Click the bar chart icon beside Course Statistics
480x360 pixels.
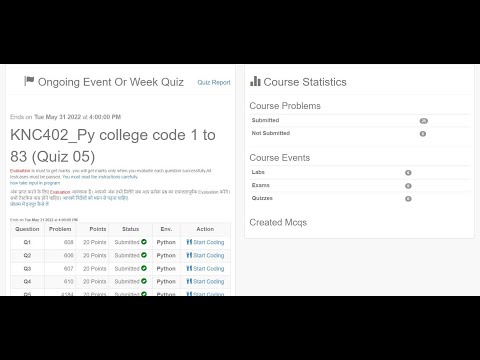point(255,81)
